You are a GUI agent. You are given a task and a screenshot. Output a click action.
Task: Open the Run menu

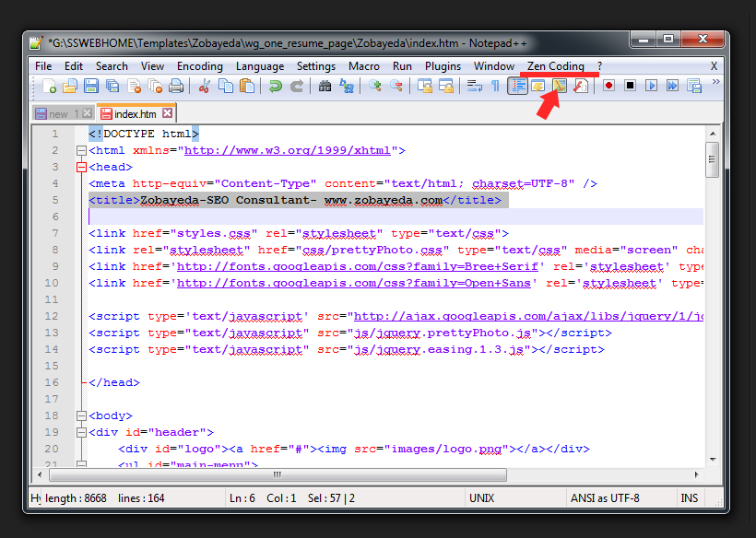click(402, 66)
